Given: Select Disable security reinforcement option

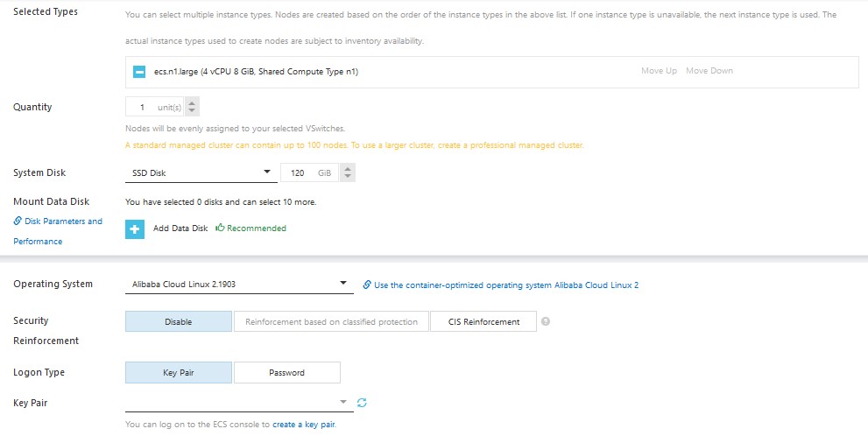Looking at the screenshot, I should [178, 322].
